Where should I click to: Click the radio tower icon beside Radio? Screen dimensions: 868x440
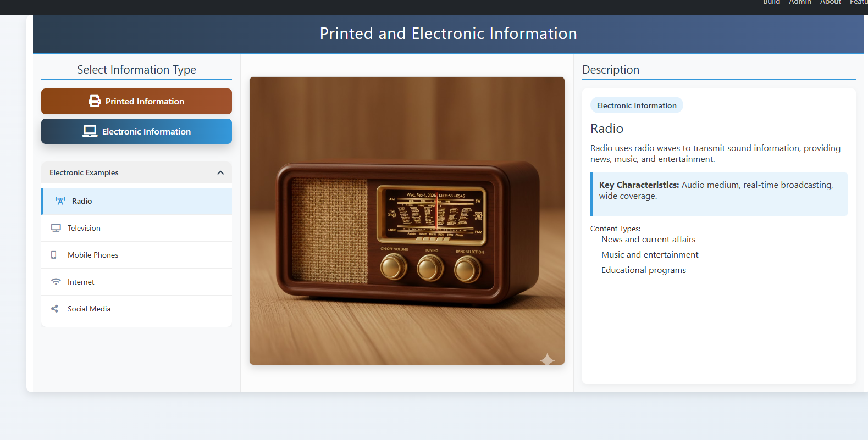pyautogui.click(x=60, y=201)
